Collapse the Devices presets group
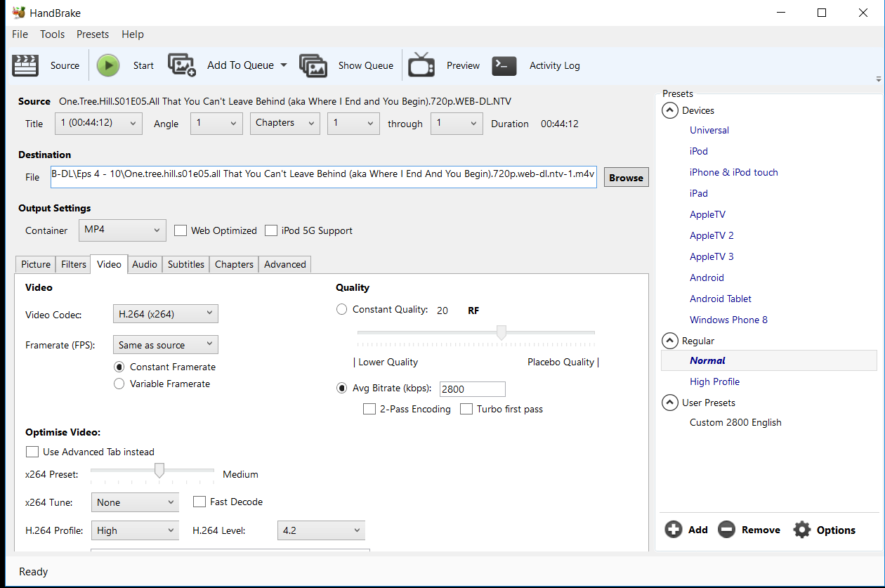 click(x=670, y=110)
